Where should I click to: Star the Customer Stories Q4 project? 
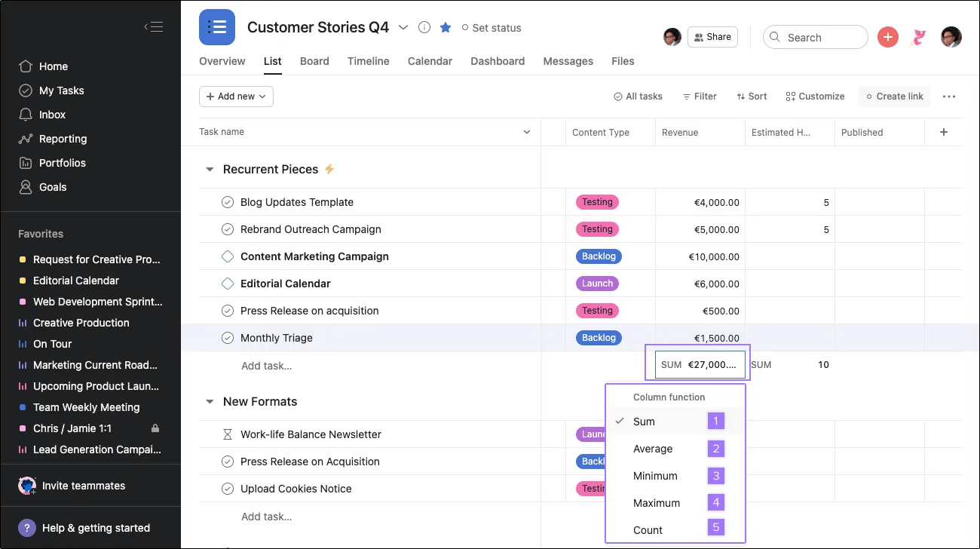445,28
